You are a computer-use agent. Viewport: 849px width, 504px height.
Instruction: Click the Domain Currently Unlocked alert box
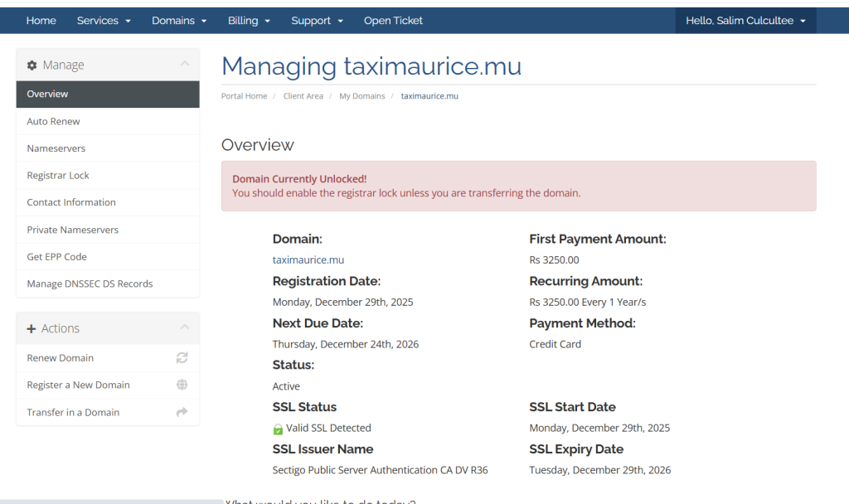tap(518, 186)
